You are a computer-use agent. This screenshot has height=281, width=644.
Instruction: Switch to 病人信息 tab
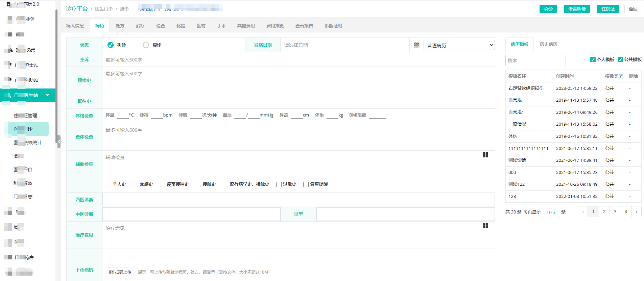click(x=75, y=26)
